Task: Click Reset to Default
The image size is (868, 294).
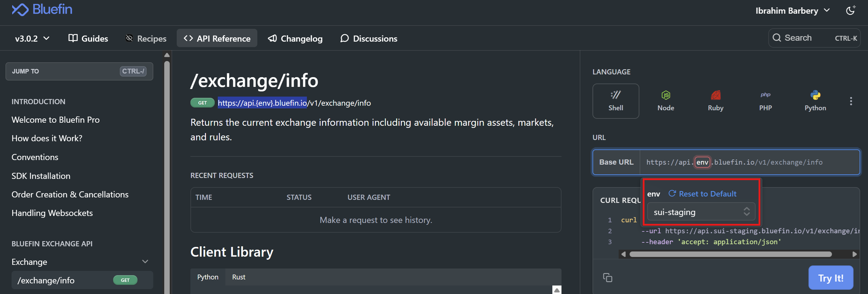Action: (702, 194)
